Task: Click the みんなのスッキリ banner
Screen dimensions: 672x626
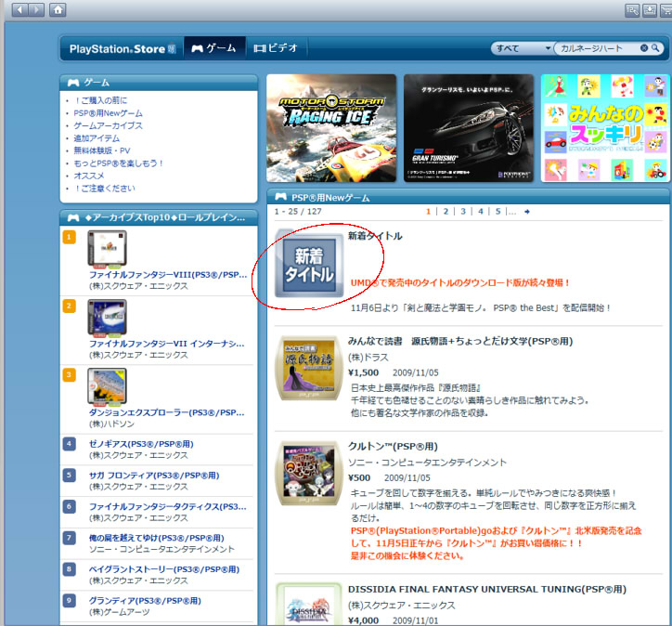Action: coord(606,128)
